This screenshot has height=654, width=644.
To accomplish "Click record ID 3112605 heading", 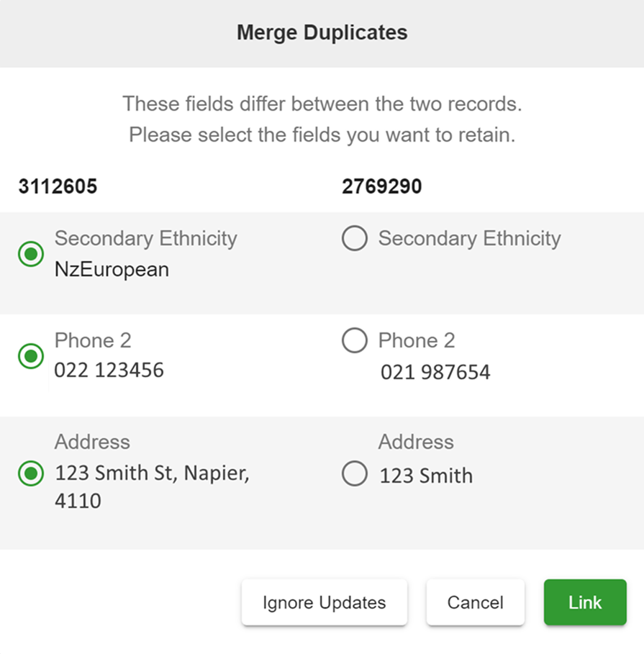I will (58, 186).
